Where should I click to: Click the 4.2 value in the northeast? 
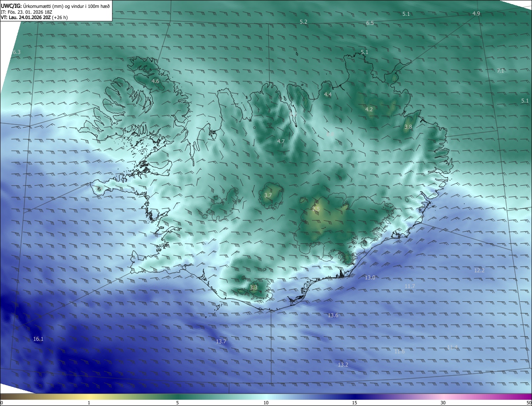pyautogui.click(x=369, y=110)
